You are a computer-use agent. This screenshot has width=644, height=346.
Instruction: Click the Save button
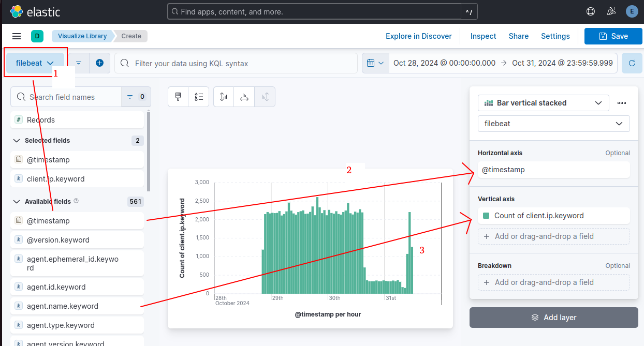tap(613, 36)
